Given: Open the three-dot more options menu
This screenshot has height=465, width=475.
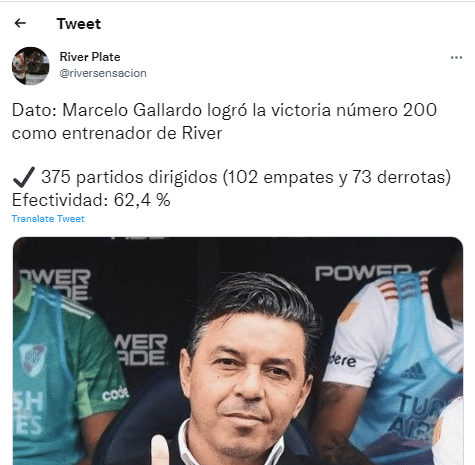Looking at the screenshot, I should (456, 58).
